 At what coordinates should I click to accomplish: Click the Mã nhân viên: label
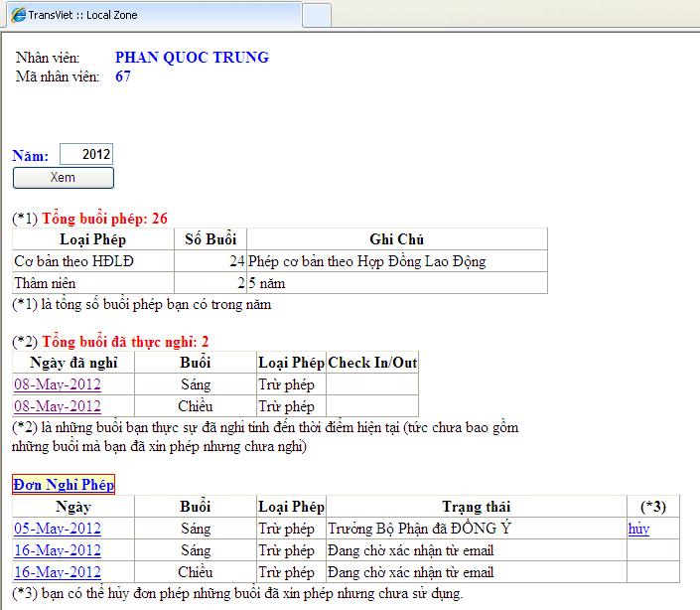[x=58, y=76]
